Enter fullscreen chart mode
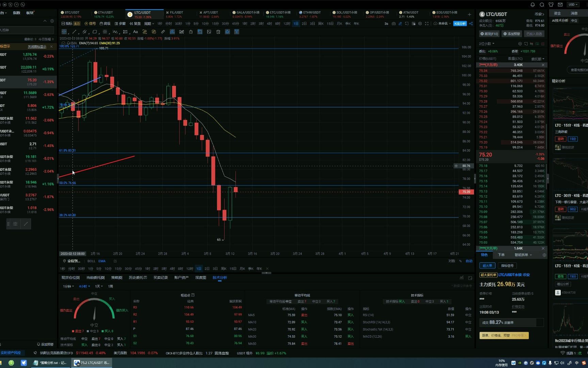The width and height of the screenshot is (588, 368). (x=427, y=24)
